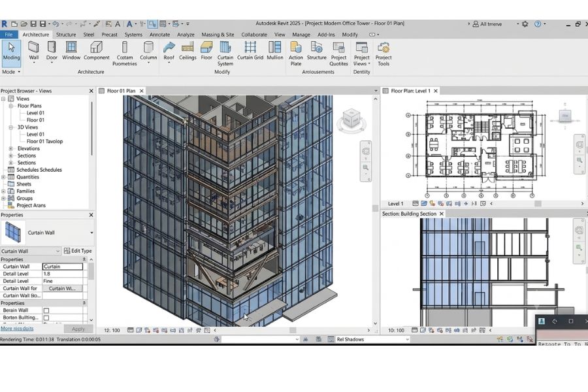Click the ViewCube in 3D view

tap(351, 119)
